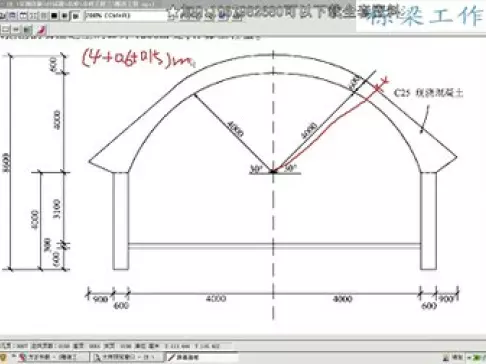Viewport: 486px width, 364px height.
Task: Click the second icon in the top toolbar row
Action: click(x=12, y=15)
